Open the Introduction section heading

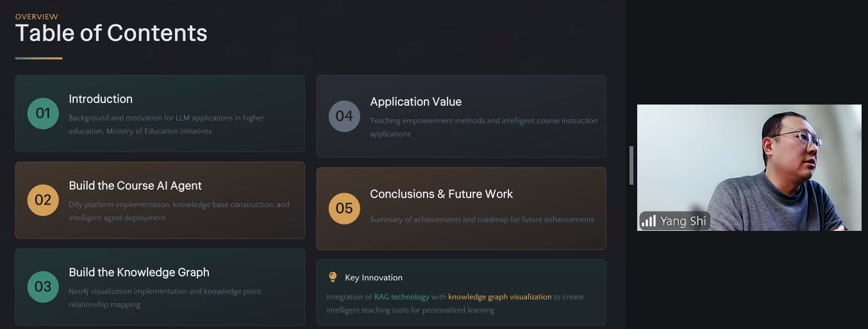coord(101,99)
